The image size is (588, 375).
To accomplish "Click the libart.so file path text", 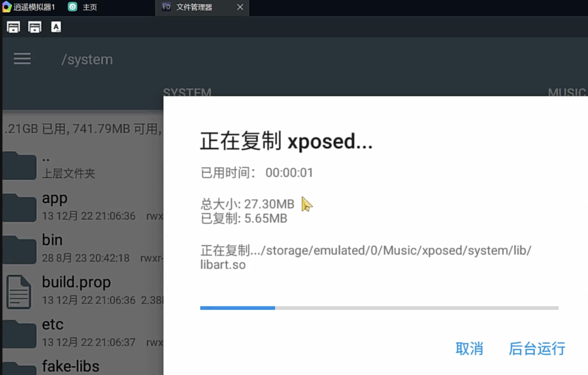I will (365, 257).
